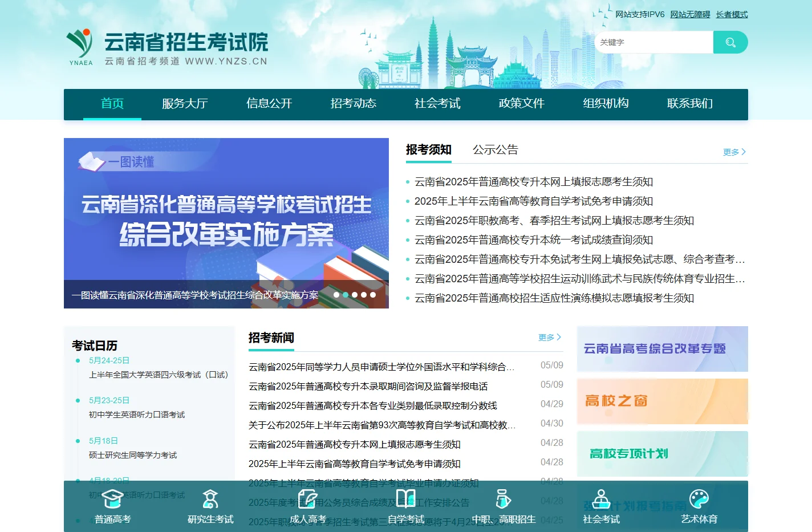The width and height of the screenshot is (812, 532).
Task: Open news 同等学力人员申请硫士学位外国语
Action: coord(381,367)
